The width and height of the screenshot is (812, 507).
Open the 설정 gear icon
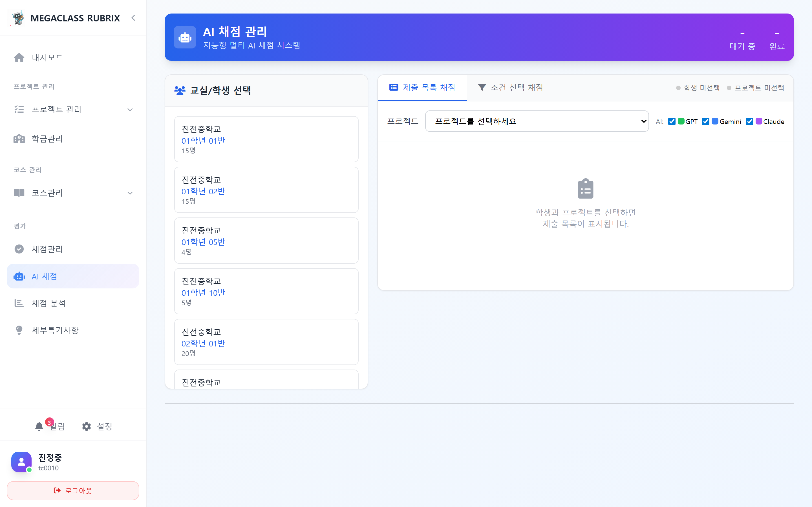pyautogui.click(x=86, y=426)
